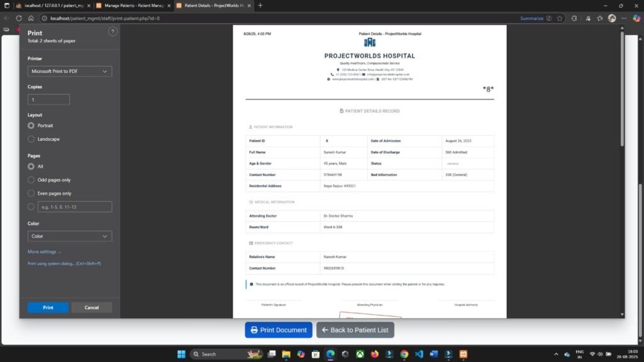The image size is (644, 362).
Task: Open Browser Essentials icon in the toolbar
Action: pos(587,18)
